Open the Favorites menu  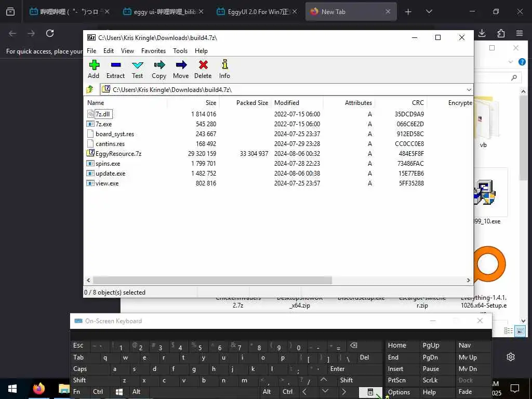click(153, 50)
